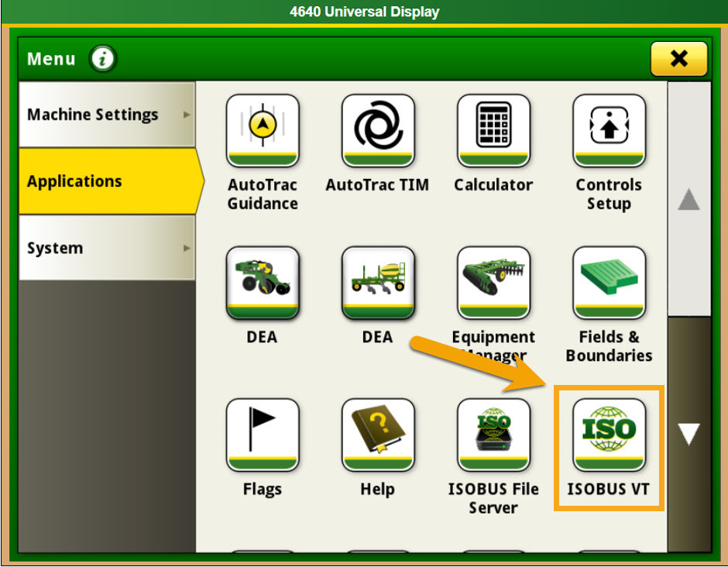The width and height of the screenshot is (728, 567).
Task: Open the DEA tillage implement icon
Action: (263, 283)
